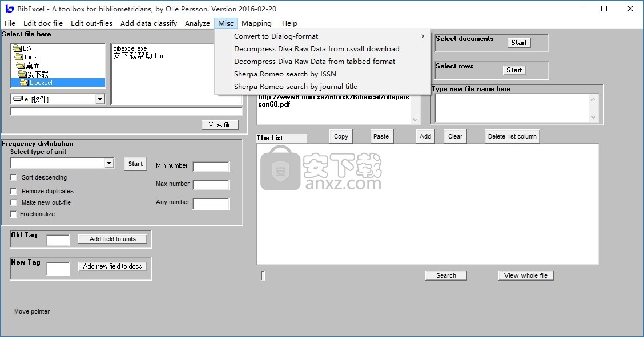This screenshot has width=644, height=337.
Task: Open the Select type of unit dropdown
Action: click(109, 163)
